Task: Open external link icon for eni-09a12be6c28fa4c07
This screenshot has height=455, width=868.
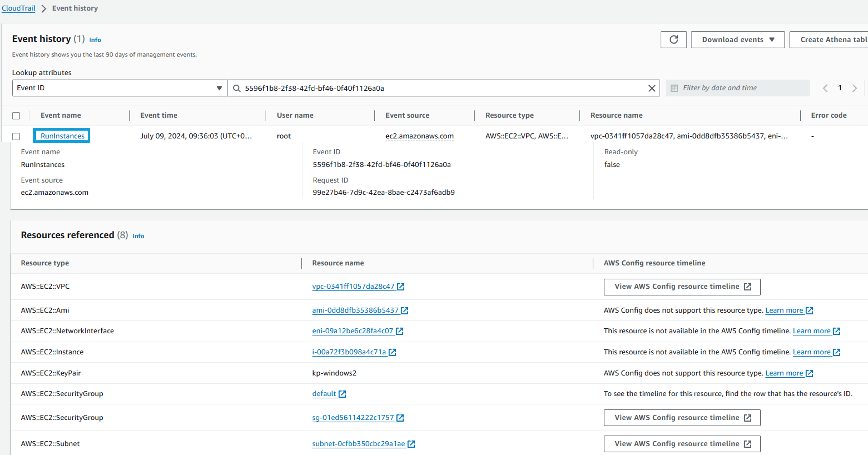Action: pos(400,331)
